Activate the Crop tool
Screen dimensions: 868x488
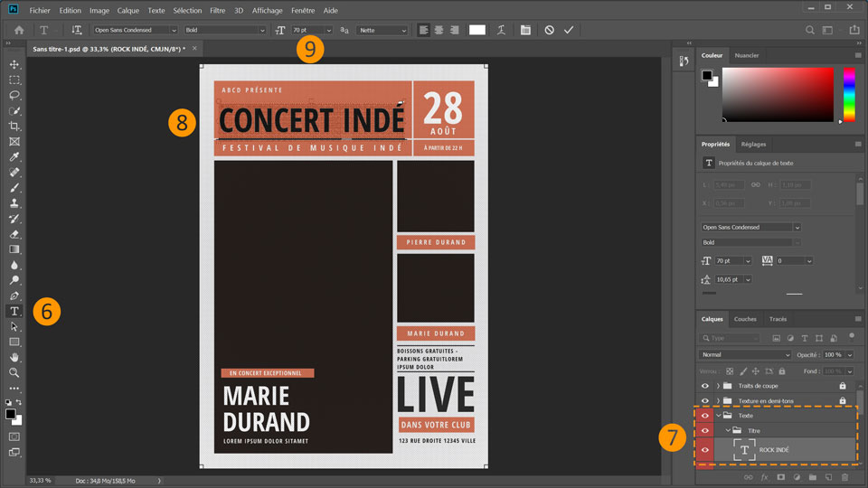14,127
